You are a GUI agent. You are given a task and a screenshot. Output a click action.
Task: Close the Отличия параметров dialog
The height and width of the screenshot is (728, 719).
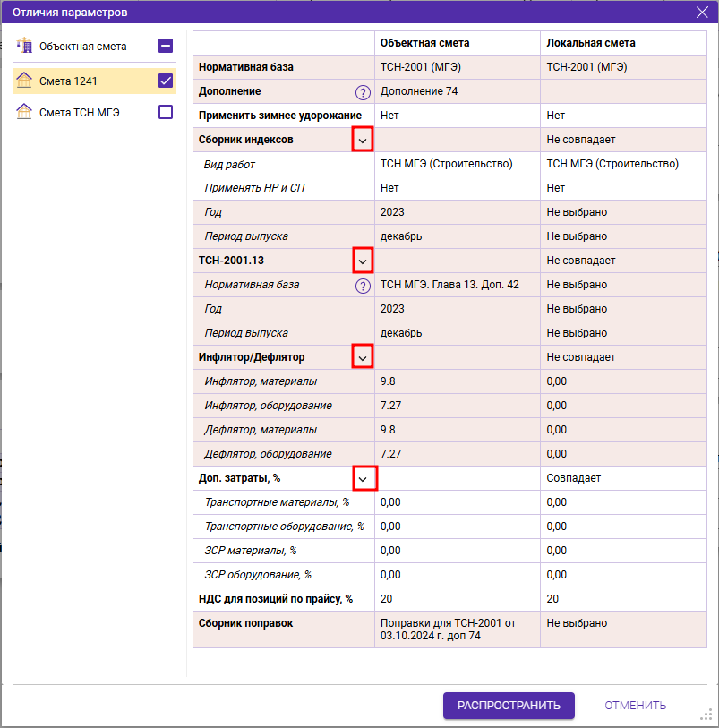point(702,12)
